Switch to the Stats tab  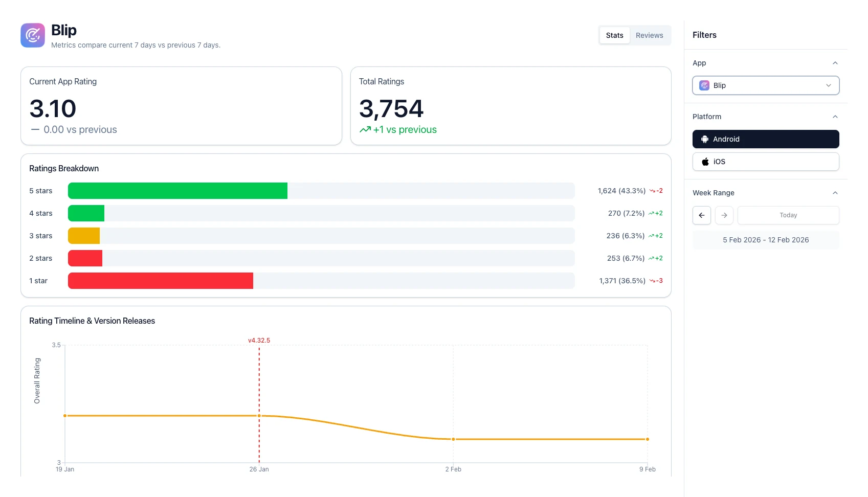coord(615,35)
